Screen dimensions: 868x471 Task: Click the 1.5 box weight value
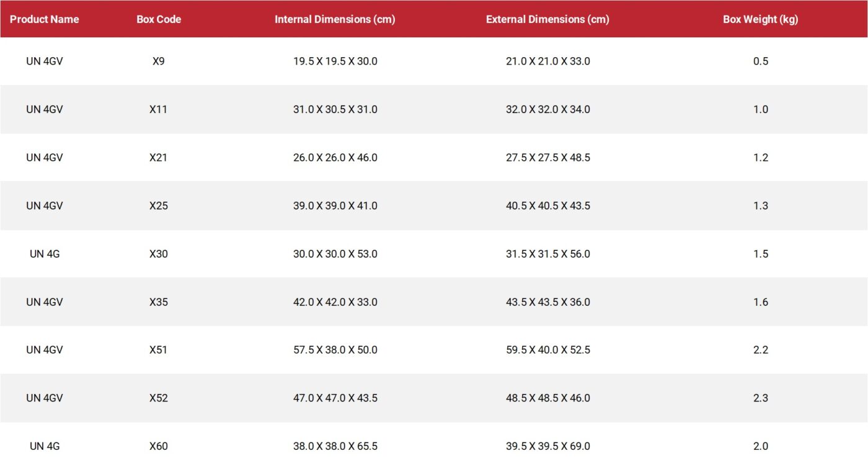pyautogui.click(x=761, y=254)
